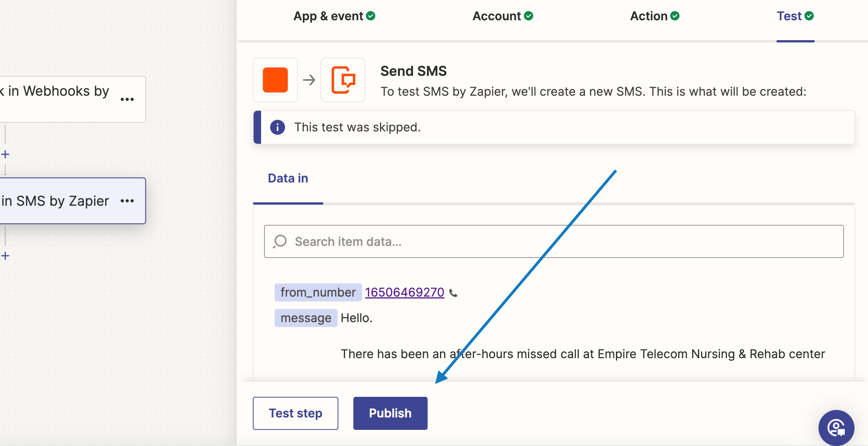
Task: Click the message field label
Action: [306, 318]
